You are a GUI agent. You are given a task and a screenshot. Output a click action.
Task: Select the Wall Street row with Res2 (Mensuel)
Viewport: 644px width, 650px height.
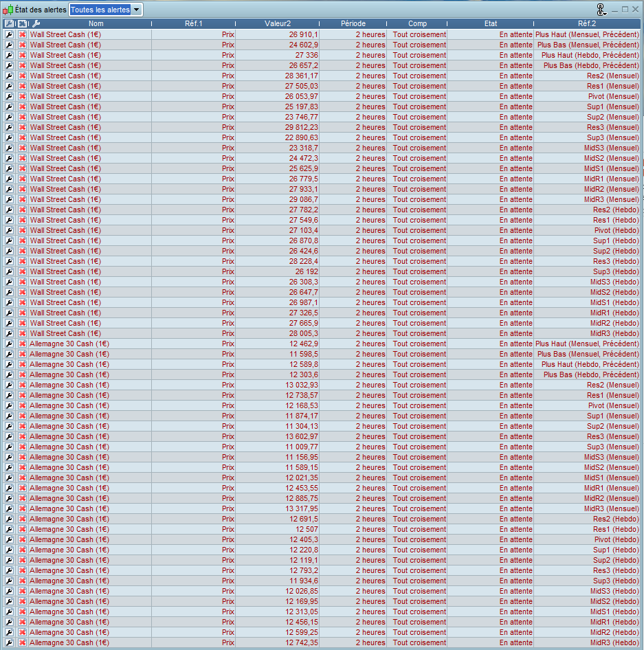(322, 76)
